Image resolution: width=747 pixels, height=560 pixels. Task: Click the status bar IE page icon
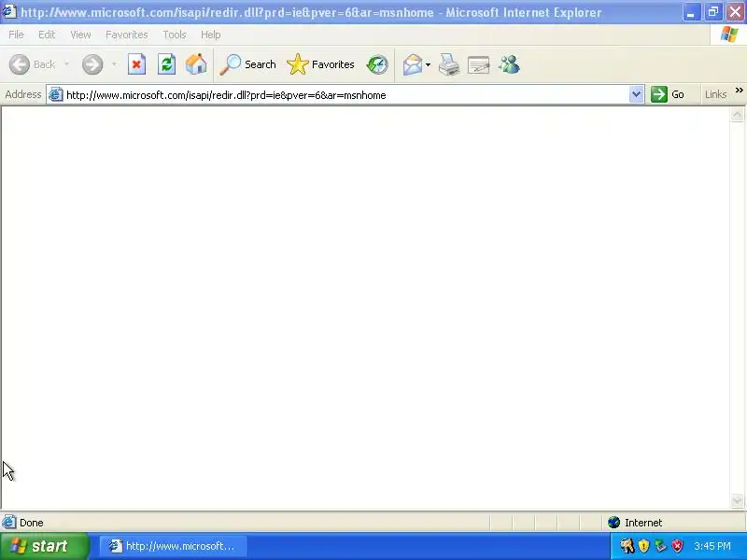[9, 523]
